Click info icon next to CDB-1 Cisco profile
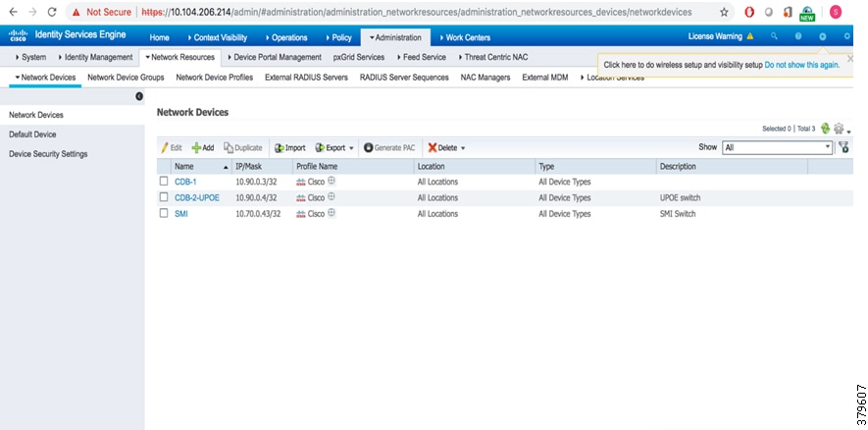The image size is (868, 430). point(332,181)
